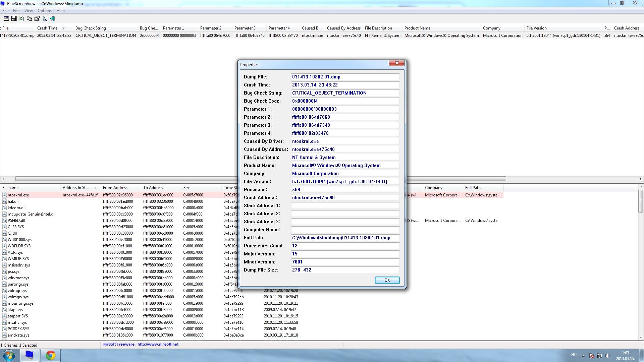The height and width of the screenshot is (362, 644).
Task: Refresh the crash list with green arrows icon
Action: coord(21,18)
